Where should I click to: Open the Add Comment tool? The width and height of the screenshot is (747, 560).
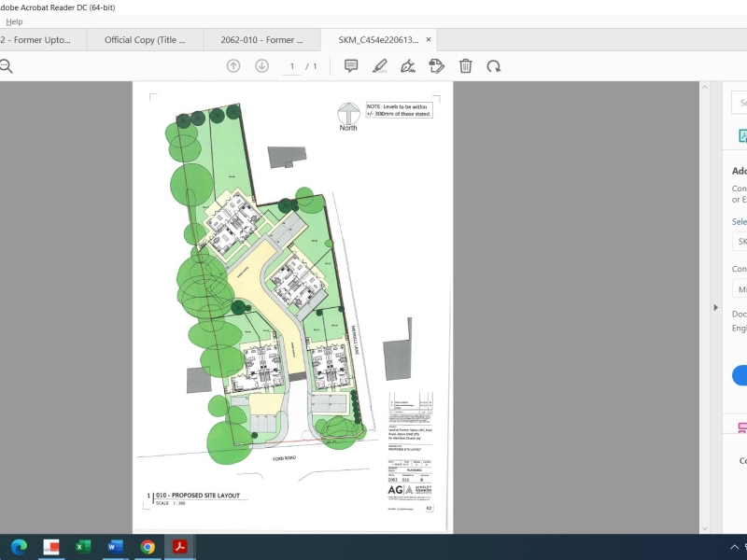tap(350, 65)
